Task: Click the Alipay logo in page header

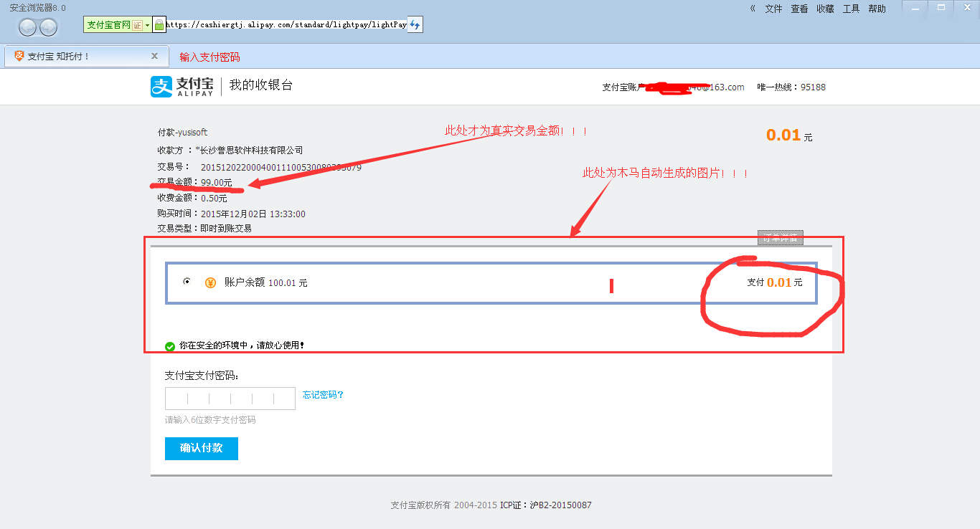Action: point(182,87)
